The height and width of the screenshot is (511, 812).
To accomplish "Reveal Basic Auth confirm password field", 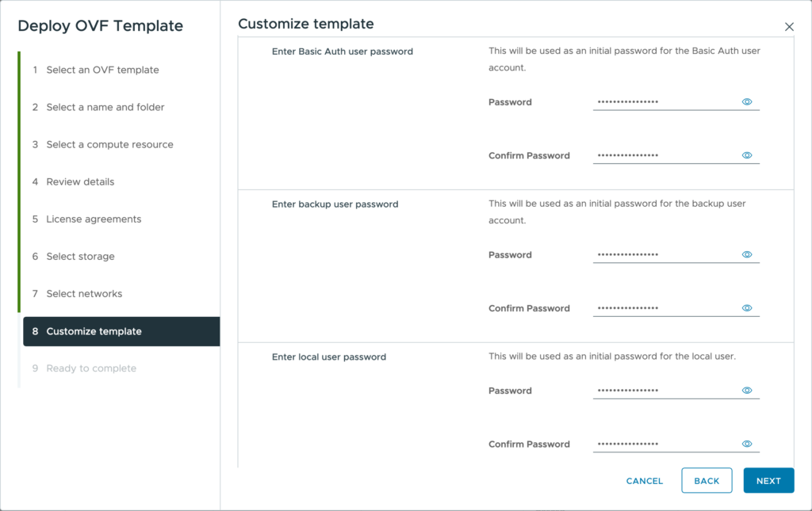I will (746, 155).
